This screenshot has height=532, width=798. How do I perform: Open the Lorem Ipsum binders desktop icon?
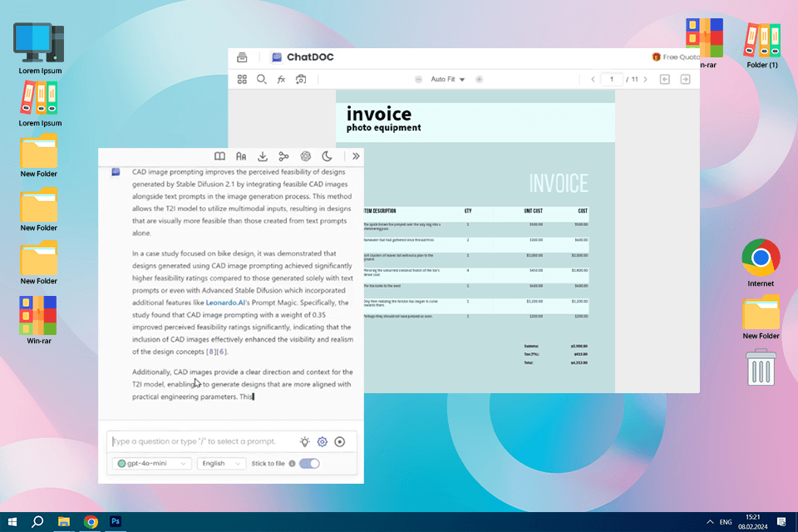[40, 105]
